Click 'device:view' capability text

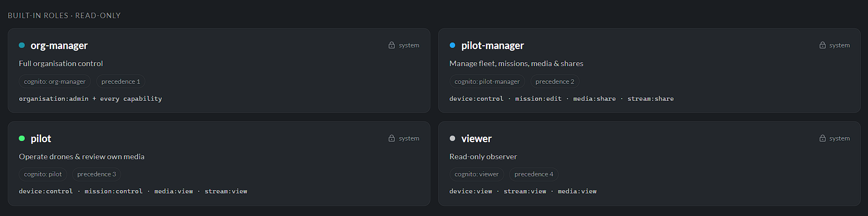click(x=471, y=191)
